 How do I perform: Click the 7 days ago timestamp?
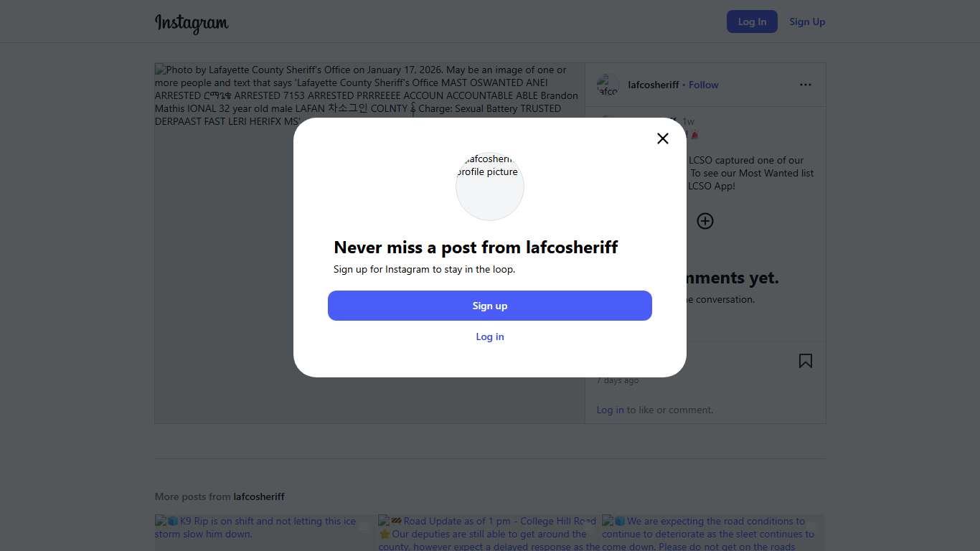[618, 380]
